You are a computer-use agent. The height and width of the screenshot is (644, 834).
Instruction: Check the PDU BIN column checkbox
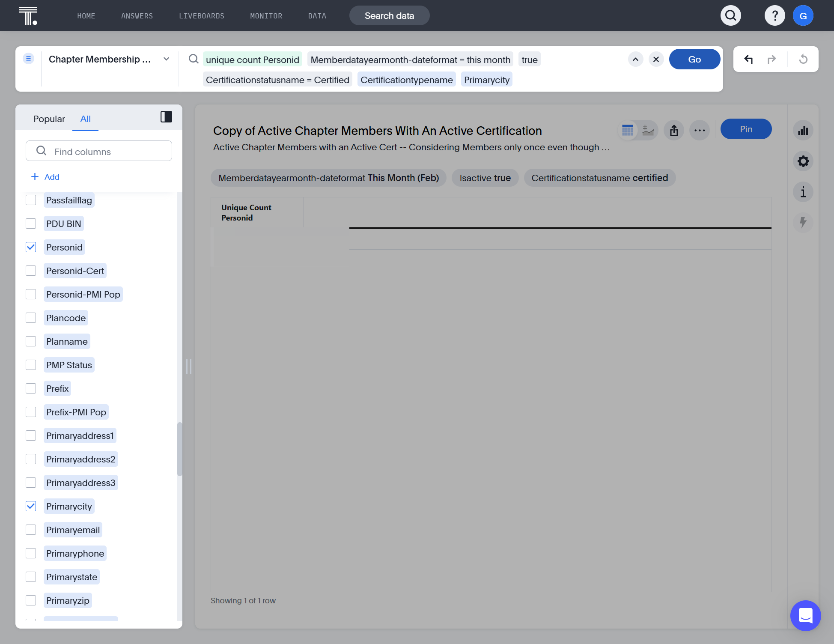pyautogui.click(x=31, y=224)
